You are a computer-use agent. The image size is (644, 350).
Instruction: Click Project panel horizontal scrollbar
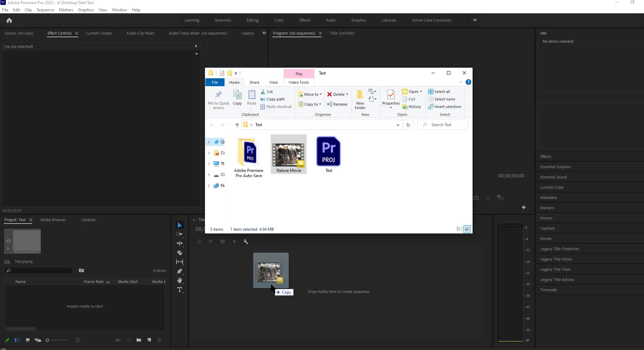[21, 329]
